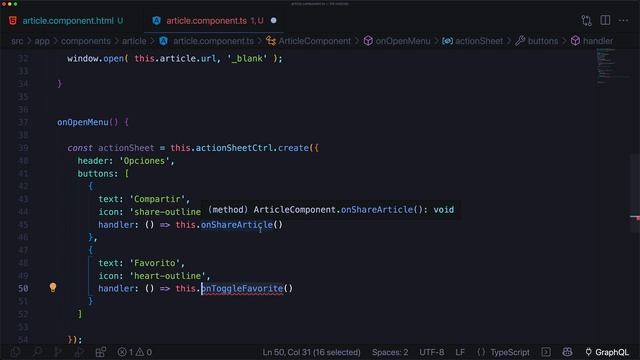The height and width of the screenshot is (360, 640).
Task: Open Search from the status bar magnifier icon
Action: click(37, 352)
